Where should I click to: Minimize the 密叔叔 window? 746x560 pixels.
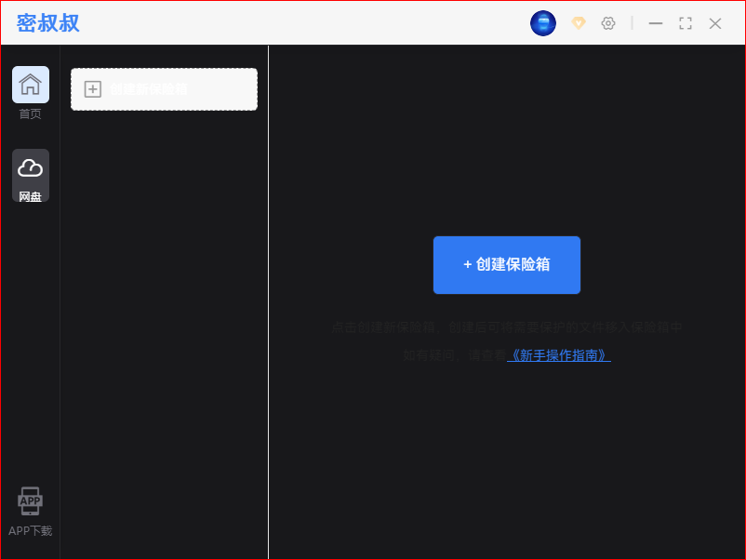tap(656, 23)
